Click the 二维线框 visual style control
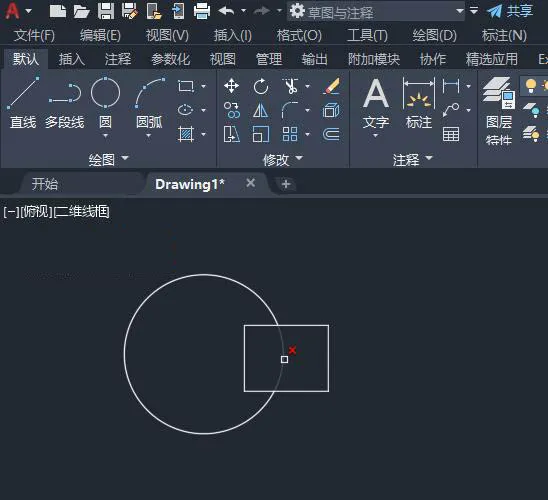Screen dimensions: 548x500 pos(82,212)
